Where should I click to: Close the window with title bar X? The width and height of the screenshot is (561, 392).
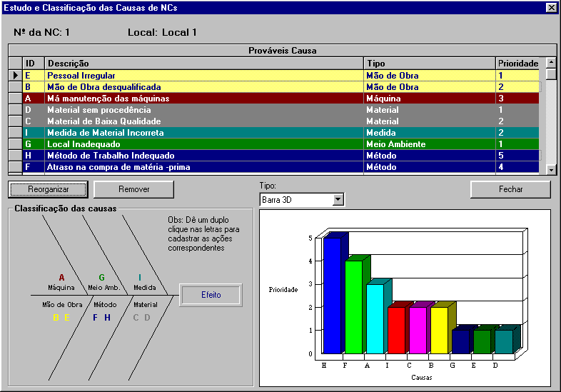551,8
